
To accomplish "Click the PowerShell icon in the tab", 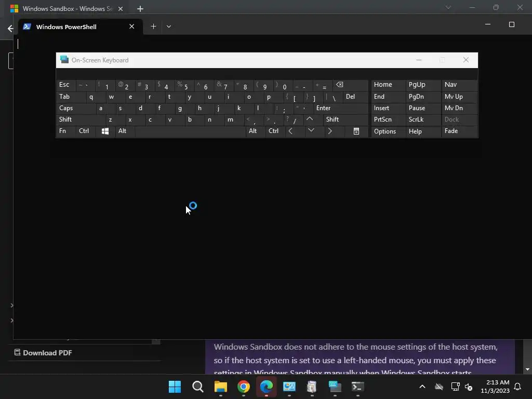I will 27,26.
